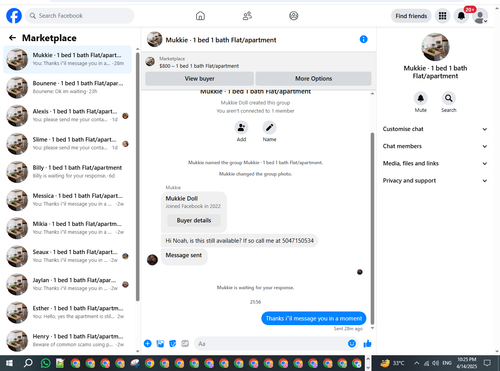Click the sender avatar beside Message sent

coord(152,260)
